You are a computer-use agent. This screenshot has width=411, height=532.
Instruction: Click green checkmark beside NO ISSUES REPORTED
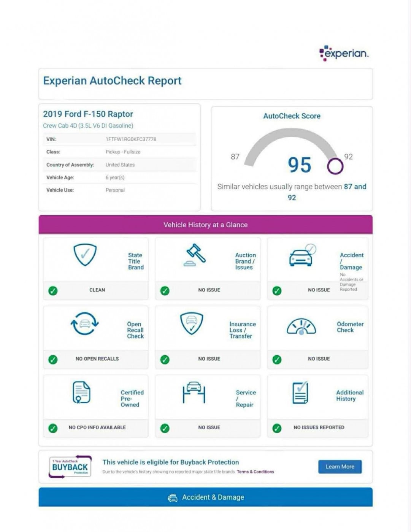(x=277, y=428)
